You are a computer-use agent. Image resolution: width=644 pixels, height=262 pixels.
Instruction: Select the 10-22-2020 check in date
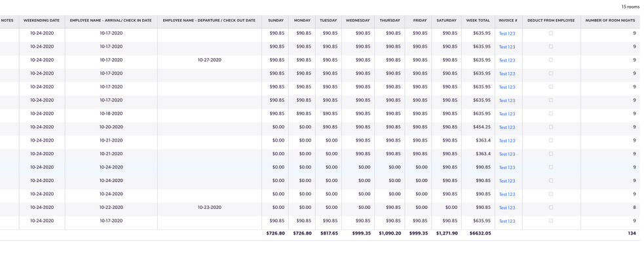click(x=111, y=208)
